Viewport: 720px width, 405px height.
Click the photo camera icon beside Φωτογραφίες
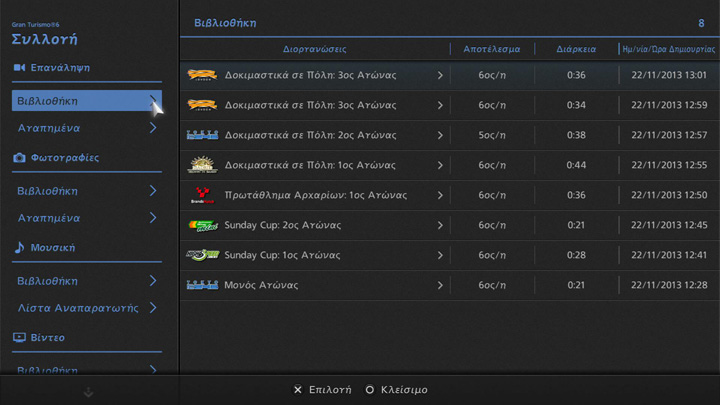click(19, 158)
